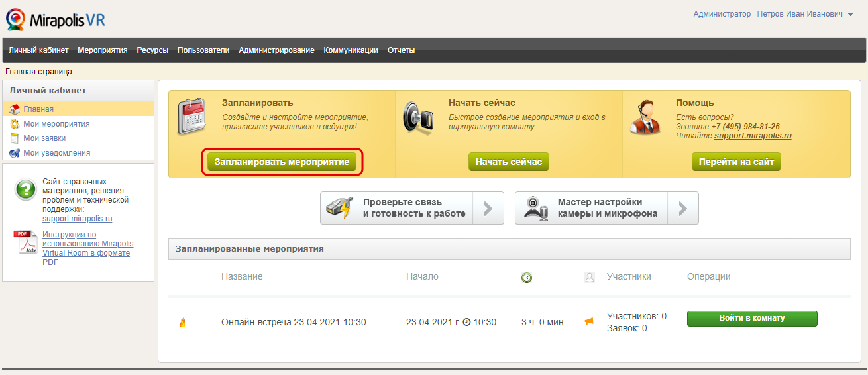
Task: Click the Заявок: 0 count
Action: pos(627,328)
